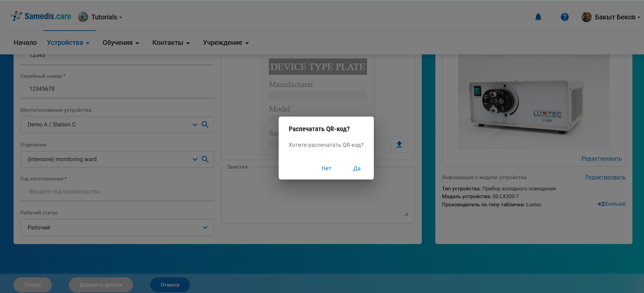This screenshot has height=293, width=644.
Task: Click the upload icon on type plate
Action: click(399, 144)
